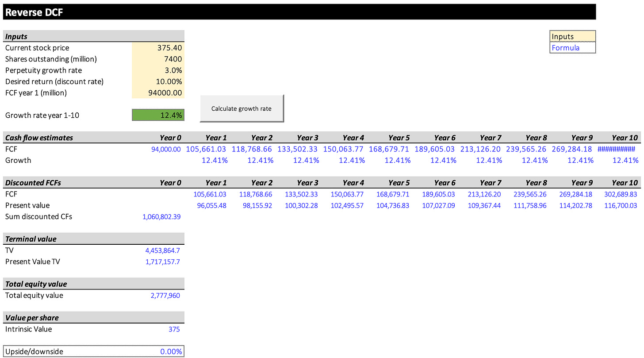Select the Year 1 growth cell 12.41%
Screen dimensions: 644x358
click(x=215, y=160)
